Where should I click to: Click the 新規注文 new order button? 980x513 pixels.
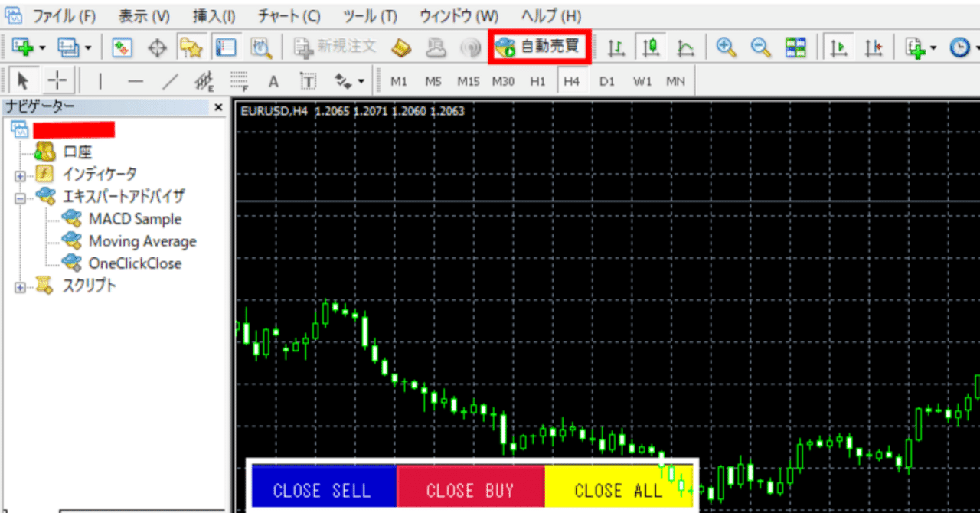[336, 47]
